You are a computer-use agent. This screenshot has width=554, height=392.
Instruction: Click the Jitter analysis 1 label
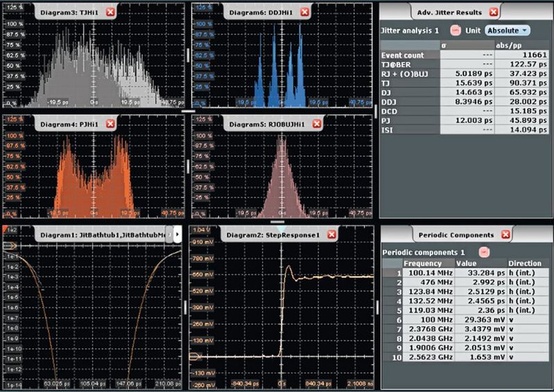click(410, 30)
